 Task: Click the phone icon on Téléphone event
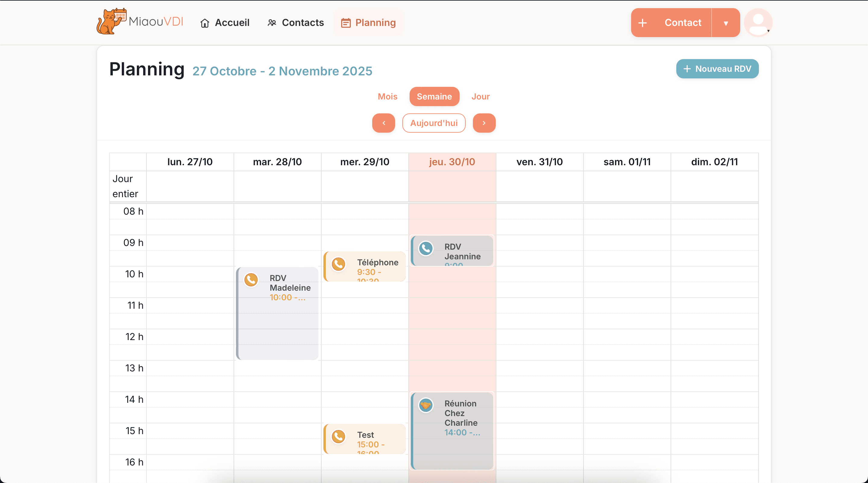pos(338,264)
